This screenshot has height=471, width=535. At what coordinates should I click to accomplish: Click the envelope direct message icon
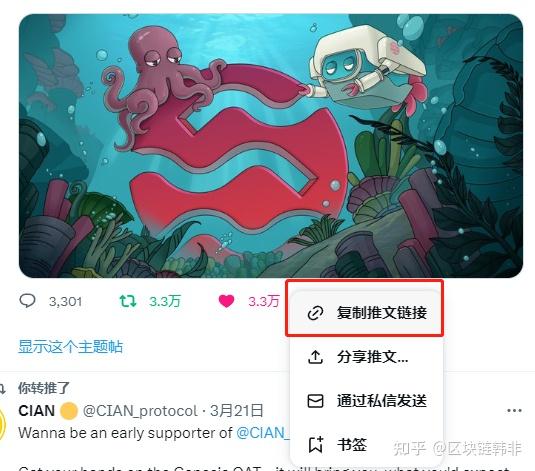(x=315, y=401)
